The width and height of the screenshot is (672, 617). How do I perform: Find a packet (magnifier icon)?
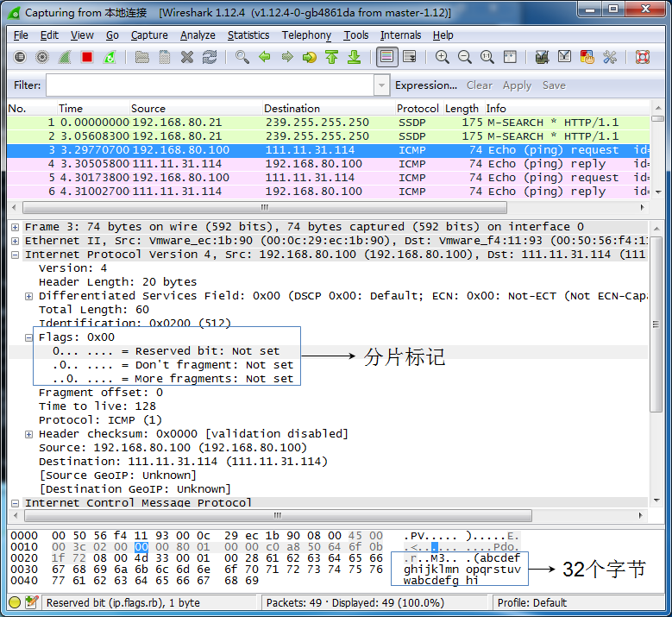click(242, 57)
